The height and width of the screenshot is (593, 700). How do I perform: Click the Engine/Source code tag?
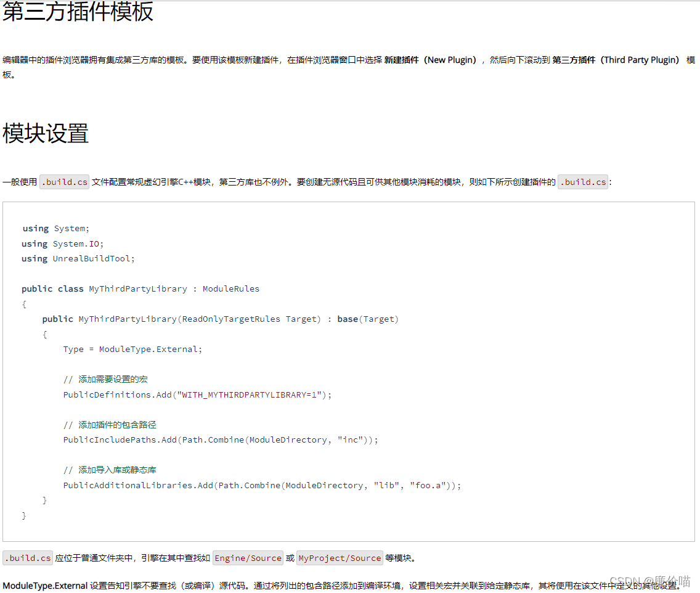point(248,558)
